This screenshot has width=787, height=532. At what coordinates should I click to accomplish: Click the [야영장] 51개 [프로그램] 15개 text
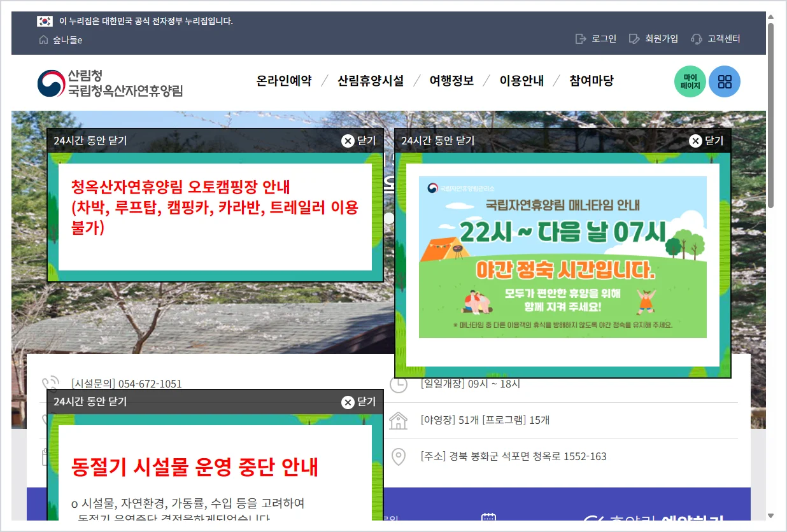(485, 420)
